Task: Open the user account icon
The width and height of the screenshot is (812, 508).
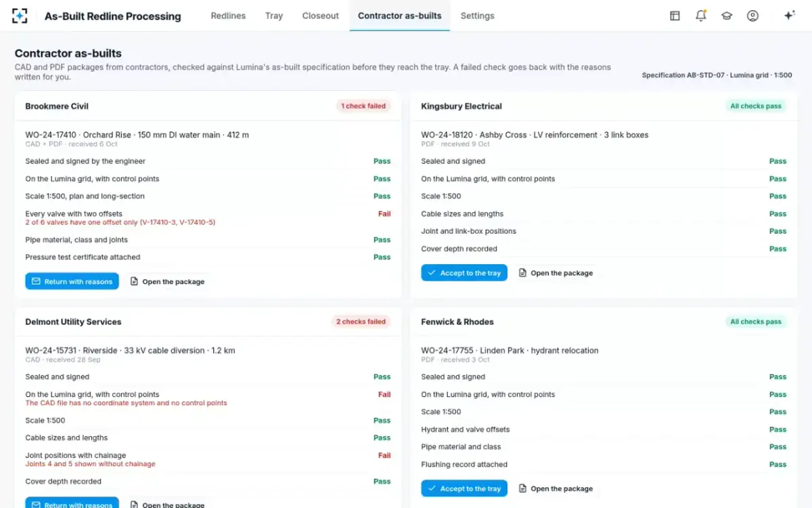Action: click(752, 16)
